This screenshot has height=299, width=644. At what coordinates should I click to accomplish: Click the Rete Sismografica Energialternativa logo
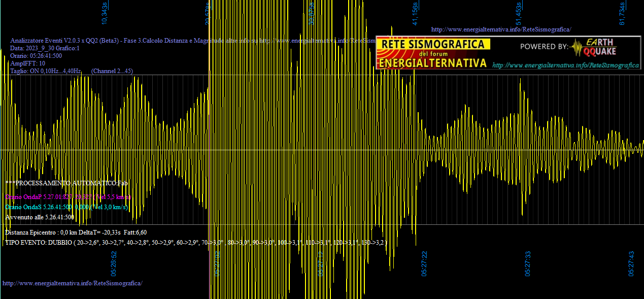pyautogui.click(x=432, y=53)
